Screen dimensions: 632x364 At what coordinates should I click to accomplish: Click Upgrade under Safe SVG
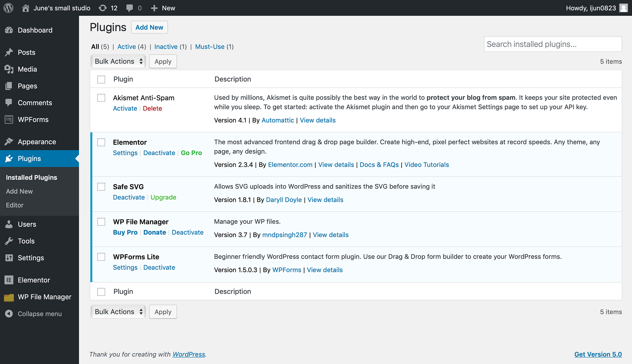click(x=163, y=197)
